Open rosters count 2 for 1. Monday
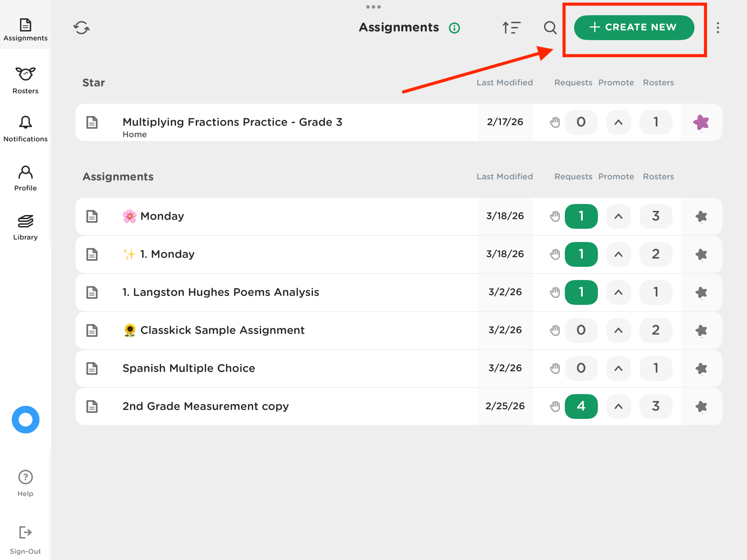The width and height of the screenshot is (747, 560). click(x=656, y=254)
